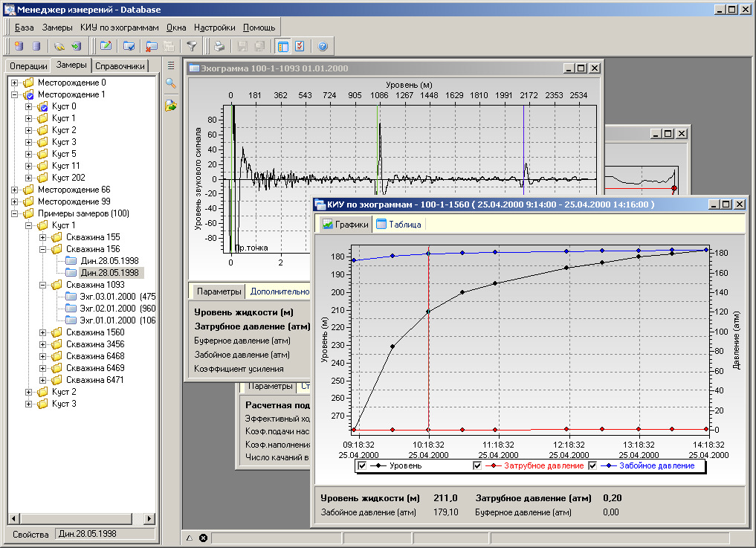This screenshot has height=548, width=756.
Task: Toggle the Затрубное давление series checkbox
Action: (478, 465)
